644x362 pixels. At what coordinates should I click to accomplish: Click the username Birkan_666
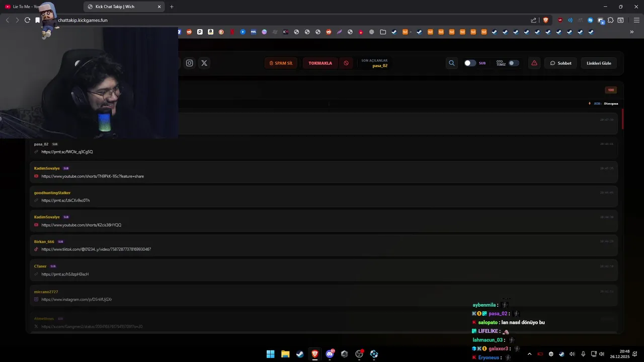pyautogui.click(x=44, y=242)
